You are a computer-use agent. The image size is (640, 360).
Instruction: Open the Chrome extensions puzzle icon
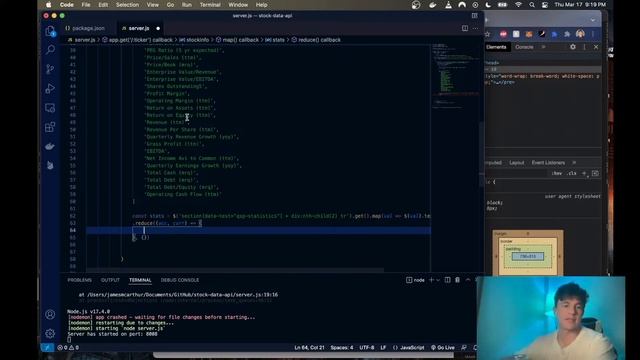(x=567, y=34)
